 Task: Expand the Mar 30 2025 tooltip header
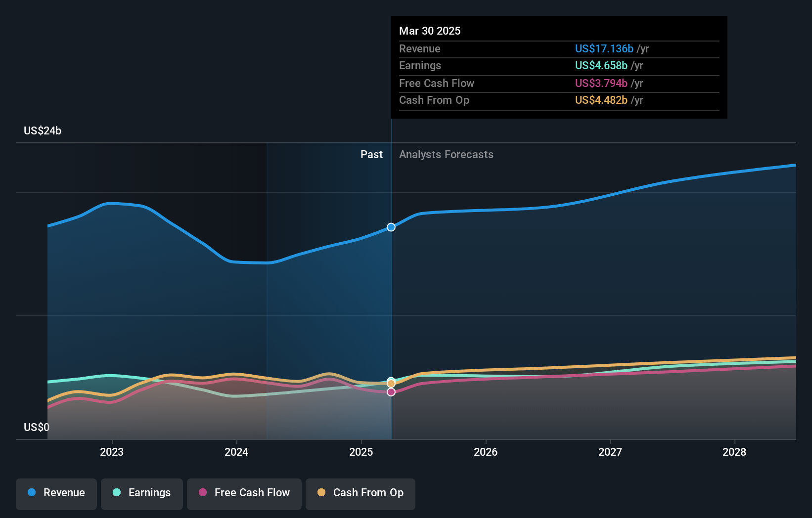coord(430,31)
